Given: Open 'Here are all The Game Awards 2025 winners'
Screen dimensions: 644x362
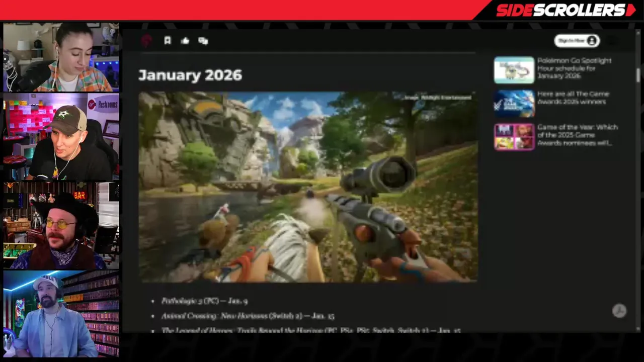Looking at the screenshot, I should coord(573,98).
